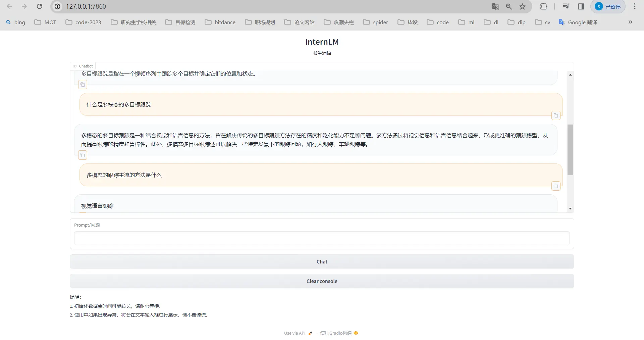Open the profile button showing 已暂停
This screenshot has height=340, width=644.
coord(608,6)
